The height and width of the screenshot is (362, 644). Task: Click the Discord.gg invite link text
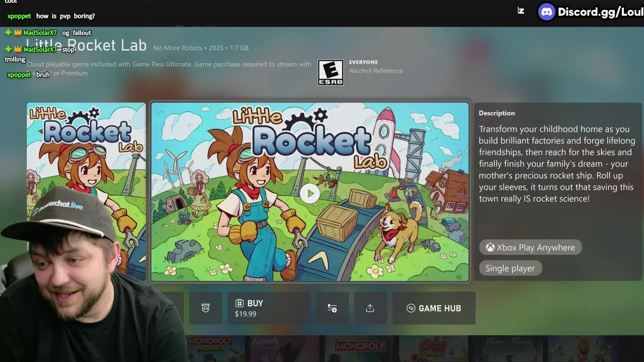click(601, 12)
